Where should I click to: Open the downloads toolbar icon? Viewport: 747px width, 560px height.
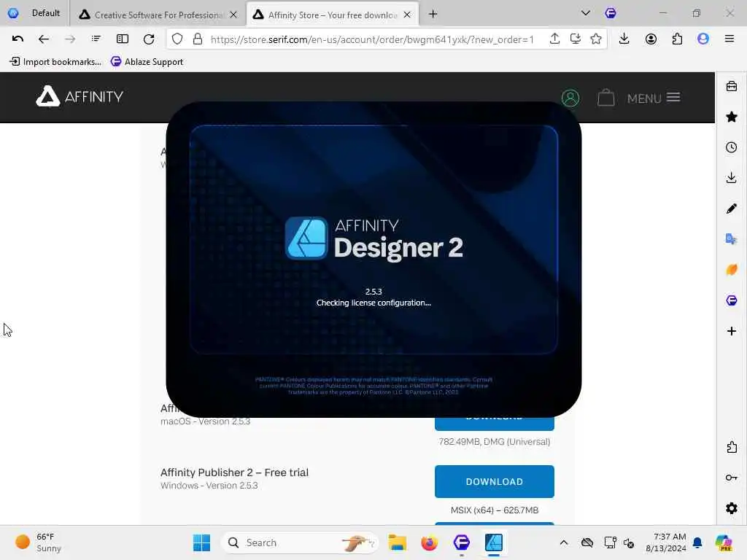tap(624, 39)
